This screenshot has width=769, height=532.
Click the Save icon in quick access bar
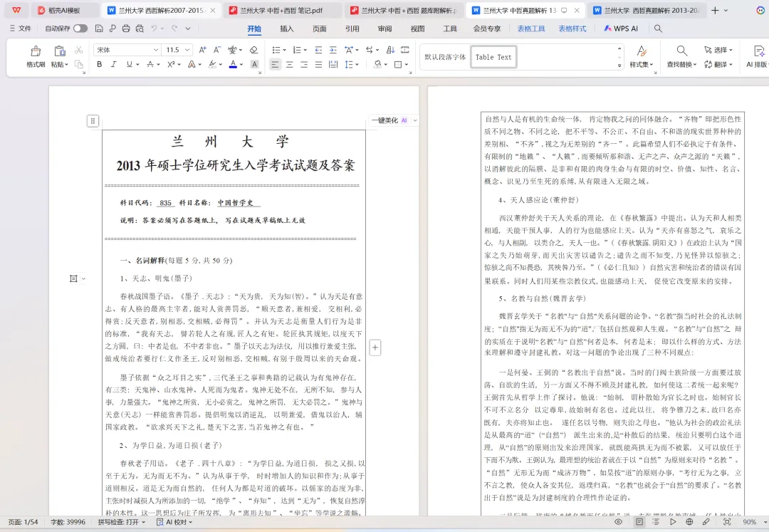[99, 29]
